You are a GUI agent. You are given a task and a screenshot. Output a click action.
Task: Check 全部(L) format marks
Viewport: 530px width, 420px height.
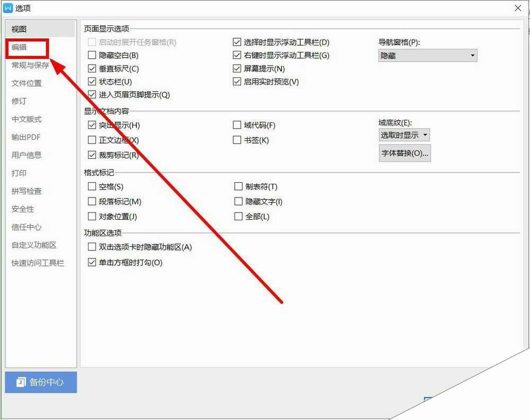pyautogui.click(x=238, y=216)
